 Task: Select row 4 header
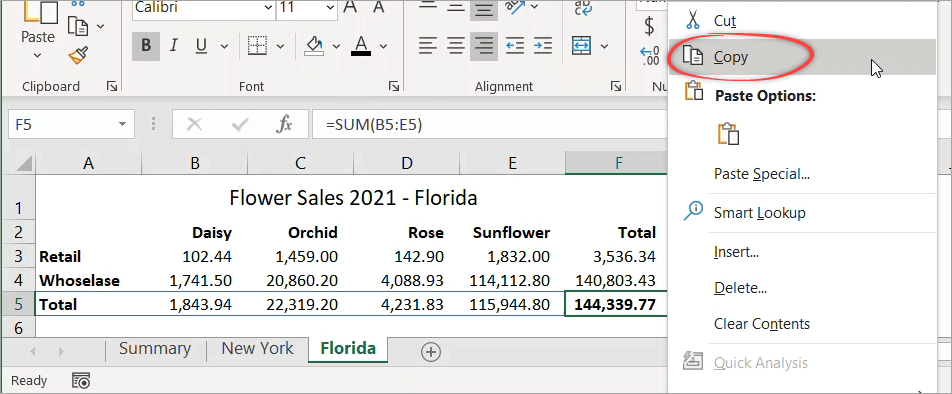(18, 280)
